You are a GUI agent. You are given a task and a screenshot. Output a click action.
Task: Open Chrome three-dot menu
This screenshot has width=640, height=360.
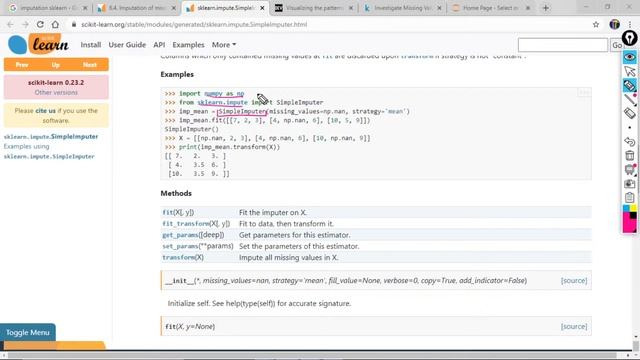pyautogui.click(x=630, y=24)
